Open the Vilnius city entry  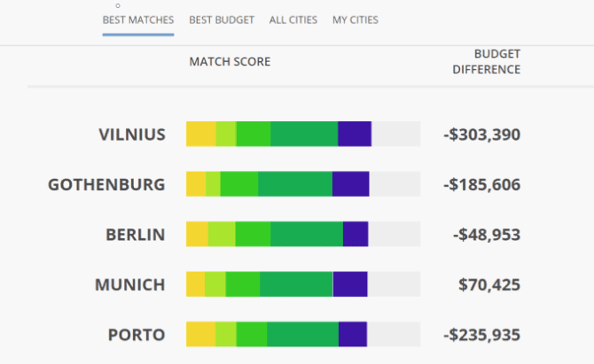click(132, 135)
